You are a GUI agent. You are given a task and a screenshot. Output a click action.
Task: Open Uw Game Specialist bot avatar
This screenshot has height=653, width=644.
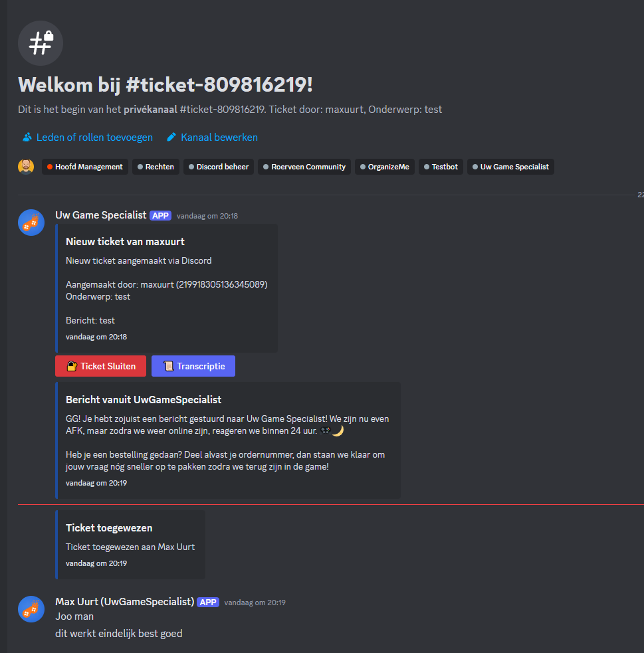coord(31,223)
